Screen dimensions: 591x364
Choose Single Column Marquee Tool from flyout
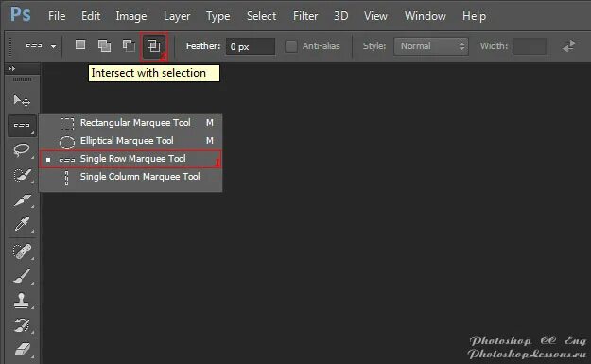tap(130, 177)
